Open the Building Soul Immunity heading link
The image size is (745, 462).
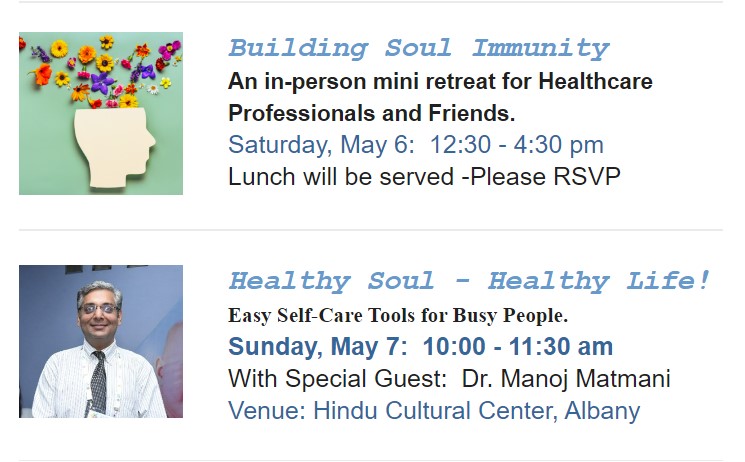419,48
